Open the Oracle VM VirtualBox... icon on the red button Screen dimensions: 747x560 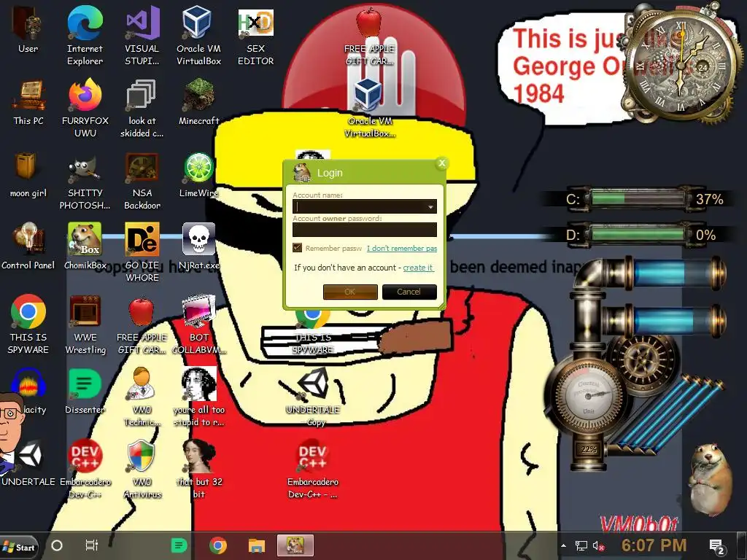click(x=370, y=108)
